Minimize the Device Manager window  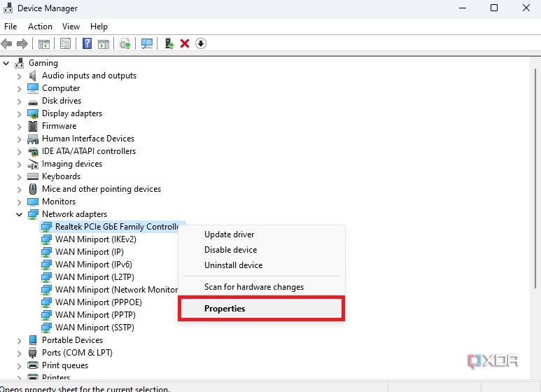pos(463,8)
